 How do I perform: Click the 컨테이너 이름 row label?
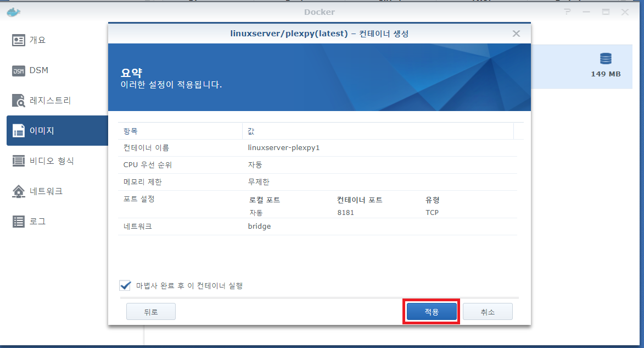click(146, 148)
